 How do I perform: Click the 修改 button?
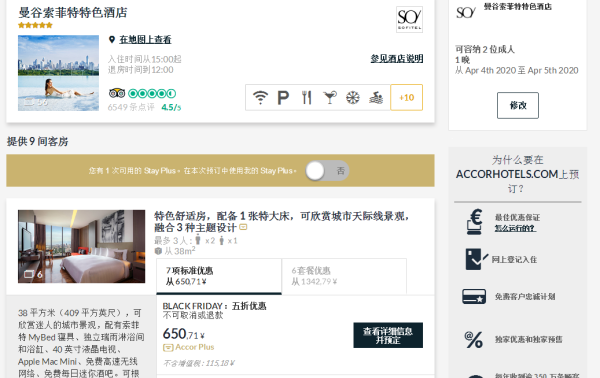click(x=518, y=105)
